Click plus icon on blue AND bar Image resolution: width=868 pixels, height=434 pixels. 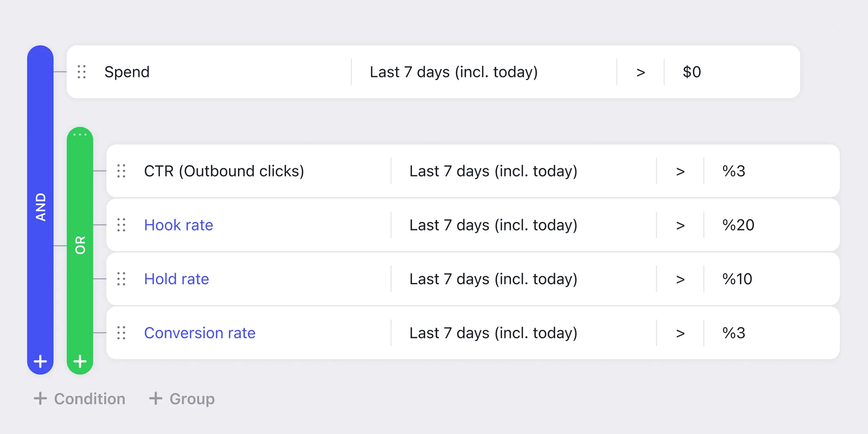pos(41,361)
